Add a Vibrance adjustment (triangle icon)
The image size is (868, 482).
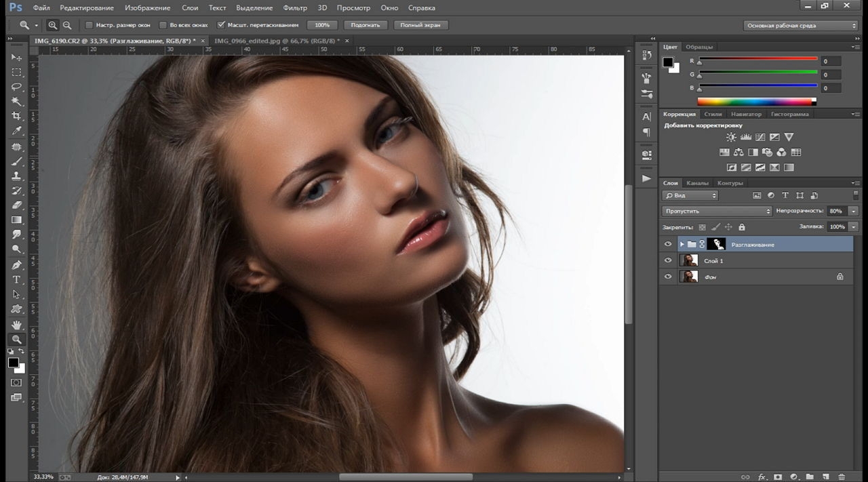coord(789,137)
